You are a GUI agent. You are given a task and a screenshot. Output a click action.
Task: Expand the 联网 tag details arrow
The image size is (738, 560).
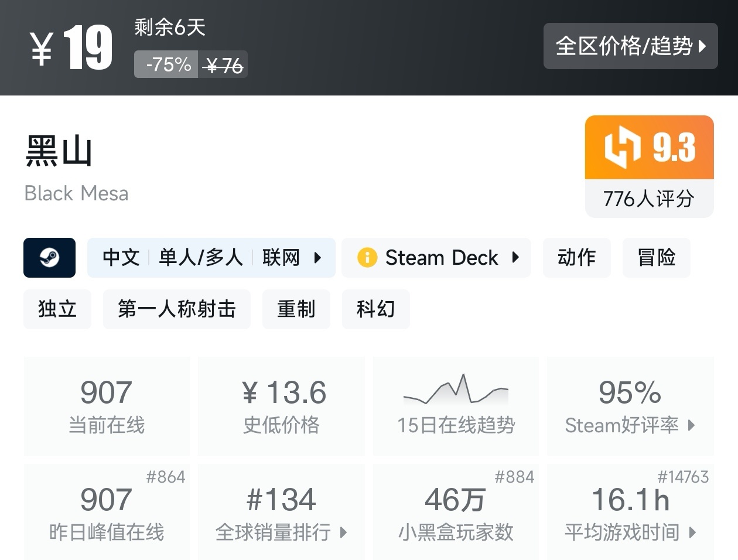pos(317,258)
